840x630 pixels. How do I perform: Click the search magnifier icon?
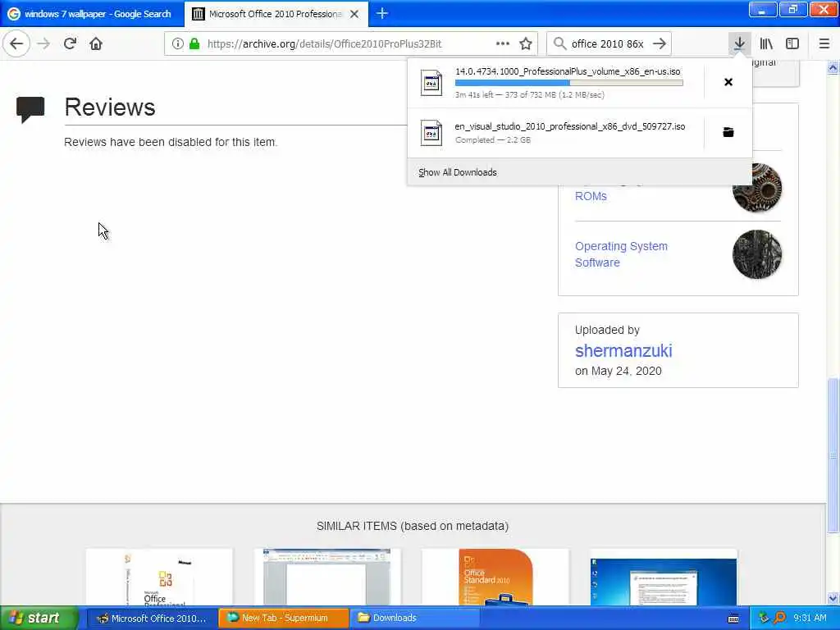(x=559, y=44)
